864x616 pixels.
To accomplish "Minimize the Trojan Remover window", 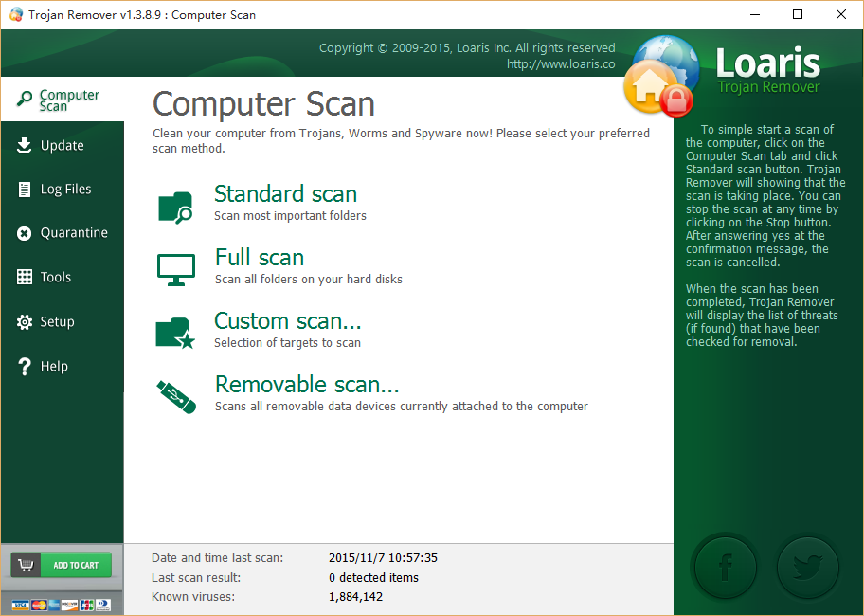I will pyautogui.click(x=755, y=14).
